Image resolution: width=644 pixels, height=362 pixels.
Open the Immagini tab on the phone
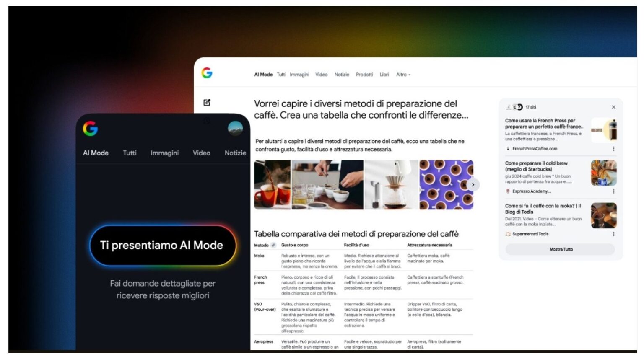(x=164, y=153)
